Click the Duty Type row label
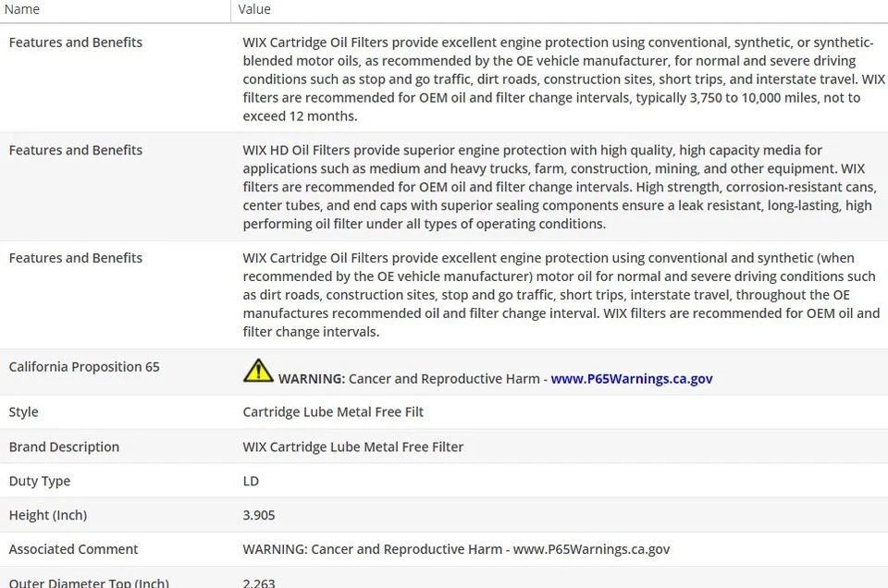The image size is (888, 588). point(40,481)
